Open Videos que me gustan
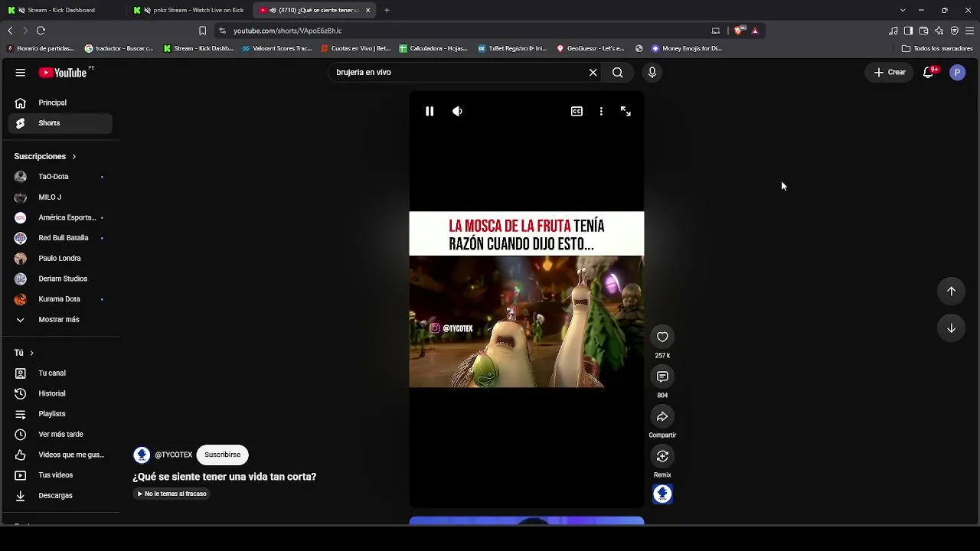This screenshot has height=551, width=980. (60, 455)
